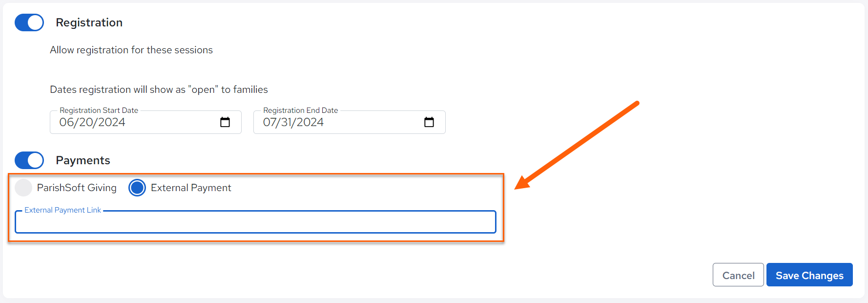Click the Payments section heading
The width and height of the screenshot is (868, 303).
(x=83, y=160)
